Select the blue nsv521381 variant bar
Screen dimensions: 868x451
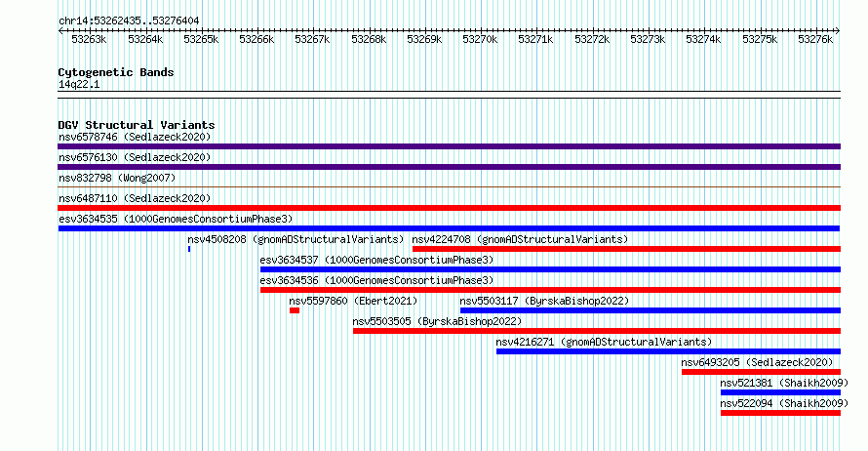tap(780, 392)
